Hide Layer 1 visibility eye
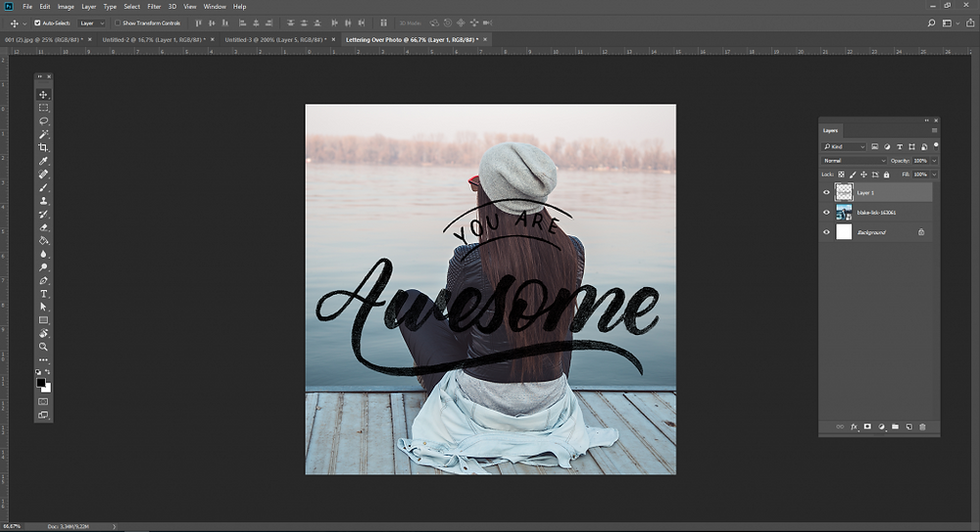 [826, 193]
